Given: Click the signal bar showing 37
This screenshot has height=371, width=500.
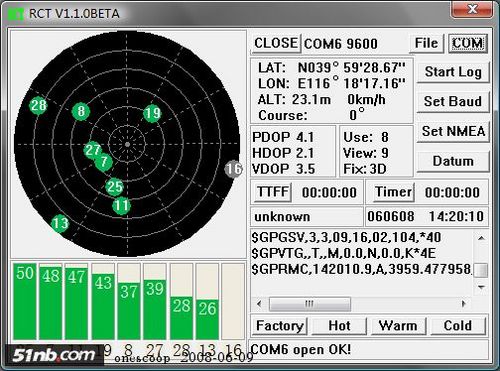Looking at the screenshot, I should (x=129, y=301).
